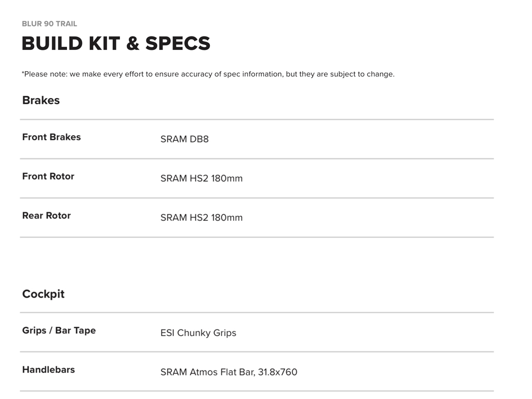Select the Brakes section heading

click(x=41, y=100)
